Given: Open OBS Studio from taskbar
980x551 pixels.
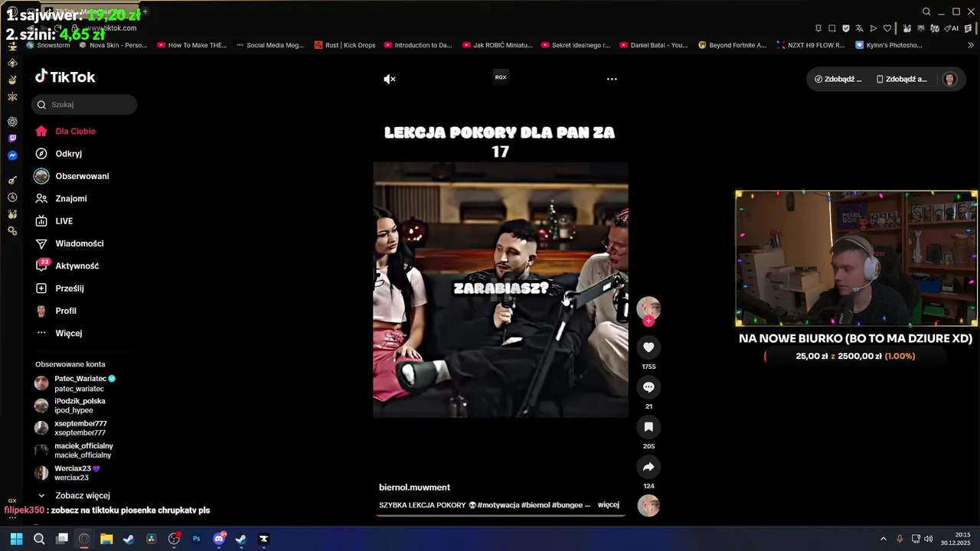Looking at the screenshot, I should tap(174, 539).
